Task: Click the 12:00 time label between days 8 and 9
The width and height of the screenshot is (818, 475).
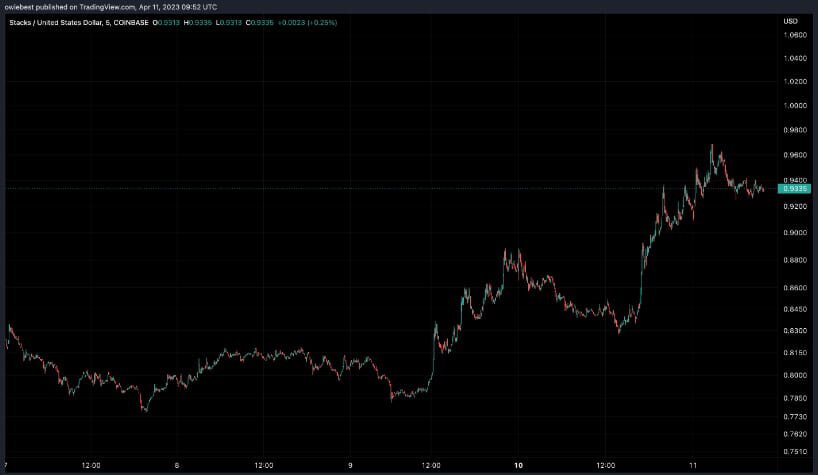Action: (x=263, y=466)
